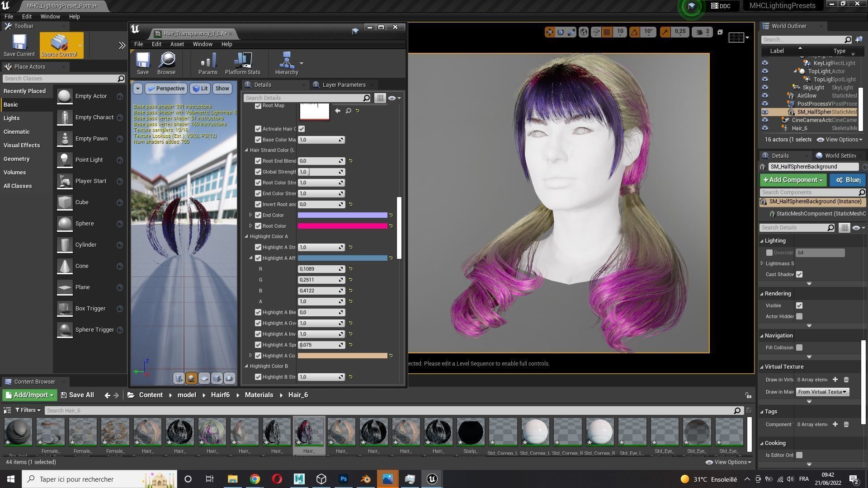Hide the Hair_6 actor using its eye icon

764,128
